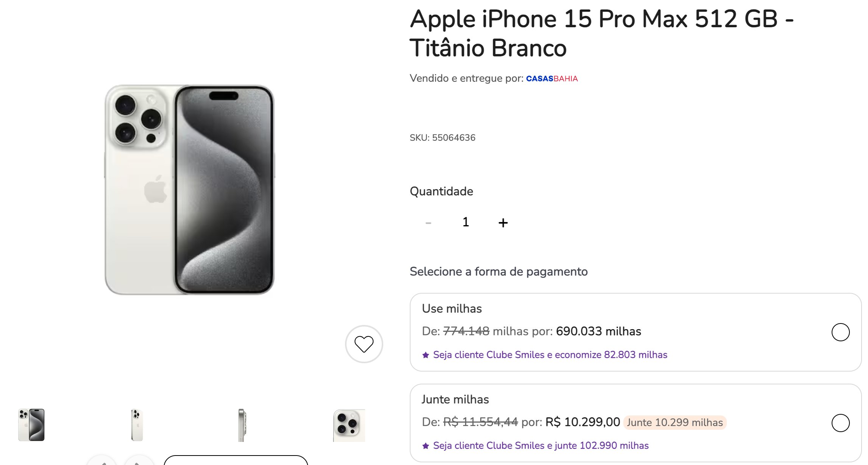Open Clube Smiles link to save 82.803 milhas
Viewport: 868px width, 465px height.
pos(550,355)
